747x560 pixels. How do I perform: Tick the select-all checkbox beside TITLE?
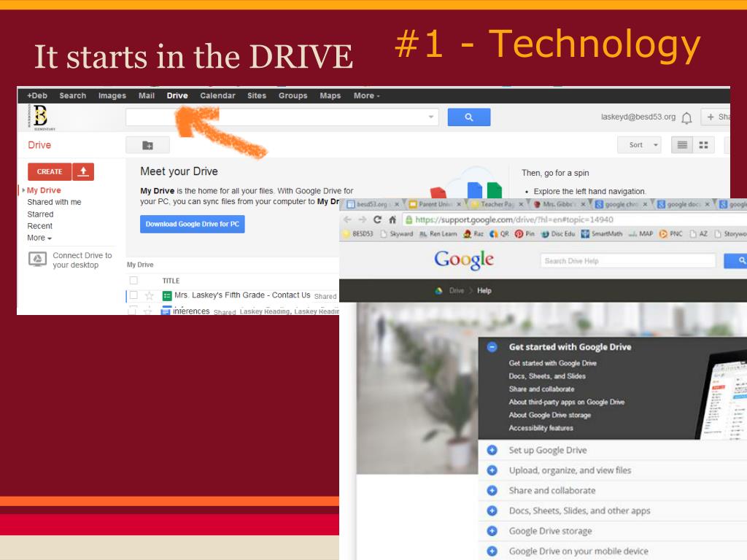(x=134, y=281)
